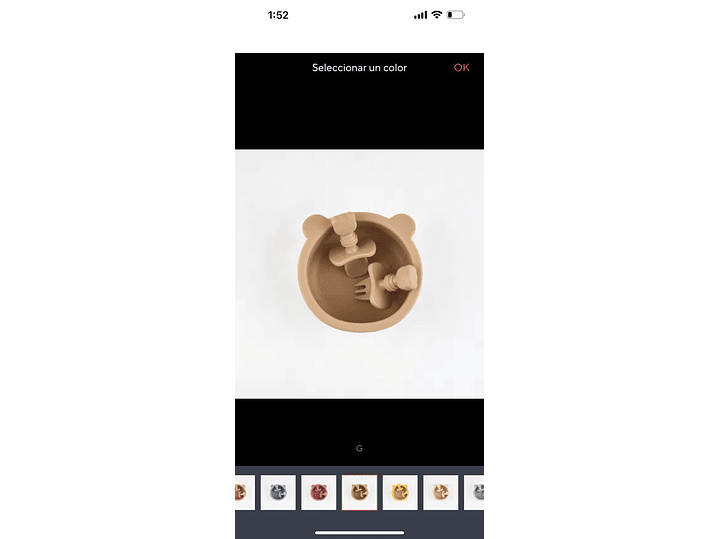Tap the white home indicator bar
The image size is (719, 539).
click(x=360, y=533)
